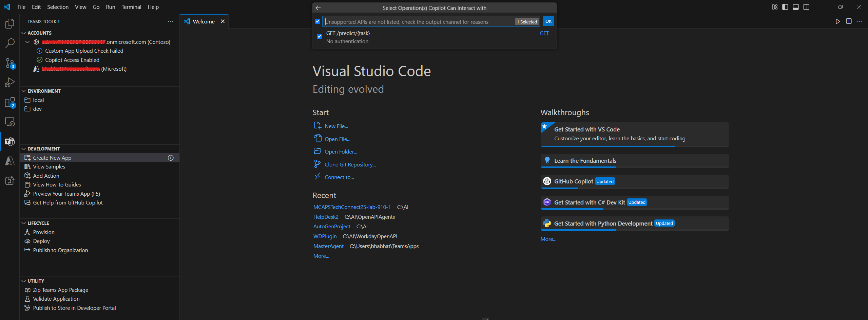Screen dimensions: 868x320
Task: Open the File menu
Action: coord(21,7)
